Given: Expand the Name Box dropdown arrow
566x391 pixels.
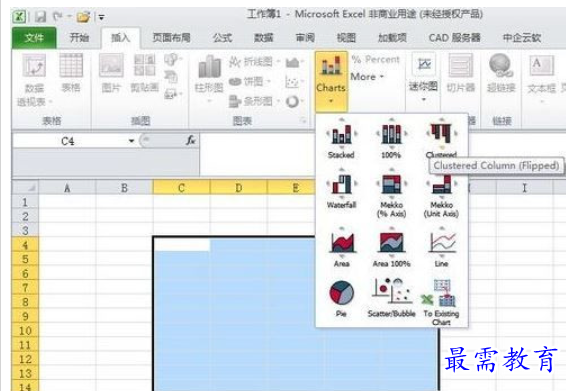Looking at the screenshot, I should 131,141.
